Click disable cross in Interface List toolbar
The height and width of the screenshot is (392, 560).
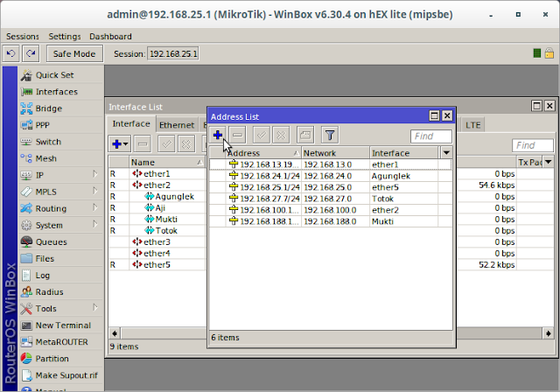click(186, 144)
